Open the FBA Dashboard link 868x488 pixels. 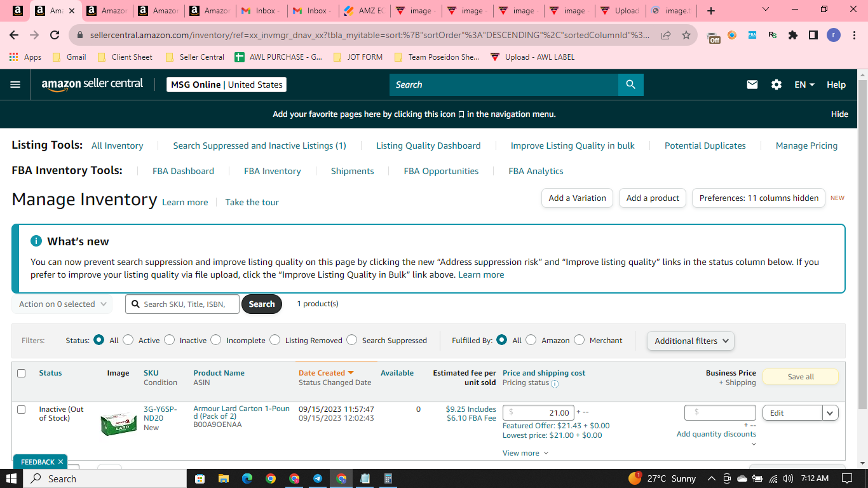(x=183, y=171)
